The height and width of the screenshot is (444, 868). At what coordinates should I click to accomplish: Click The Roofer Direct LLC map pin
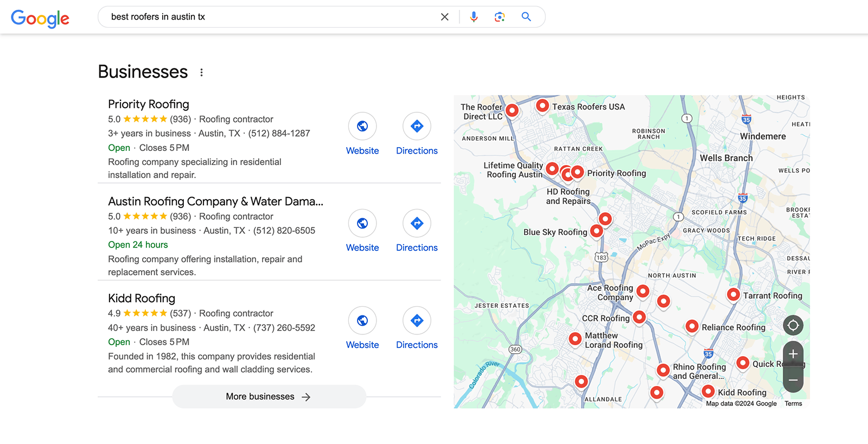pyautogui.click(x=512, y=111)
